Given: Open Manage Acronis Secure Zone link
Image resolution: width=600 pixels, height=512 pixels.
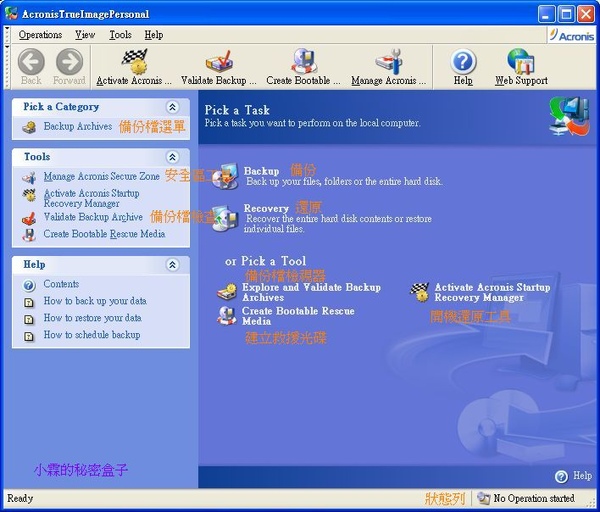Looking at the screenshot, I should 101,176.
